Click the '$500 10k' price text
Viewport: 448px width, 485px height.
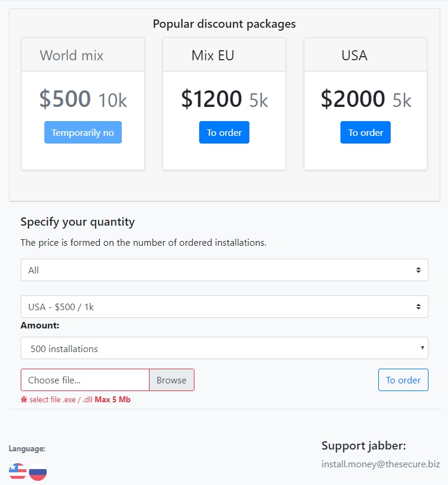tap(83, 99)
